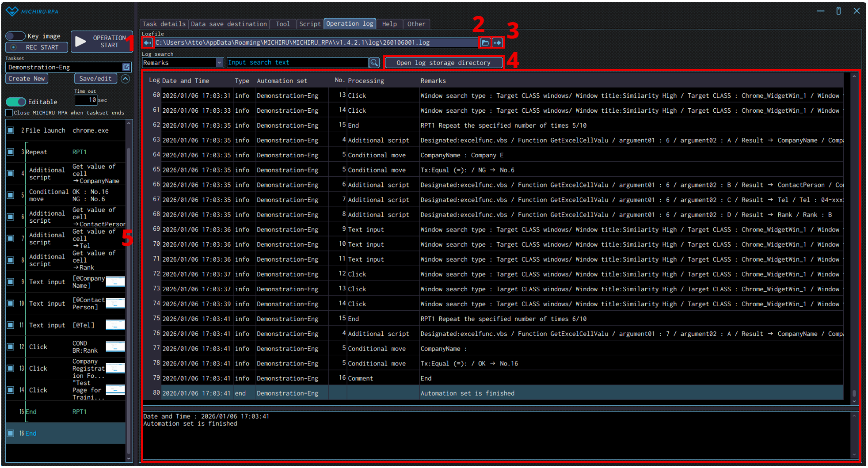Turn off the Editable toggle
The image size is (868, 468).
coord(16,102)
